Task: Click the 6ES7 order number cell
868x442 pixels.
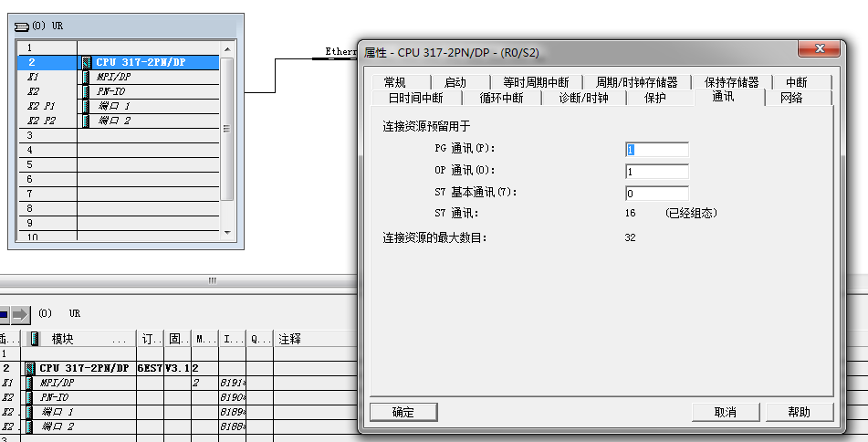Action: tap(150, 368)
